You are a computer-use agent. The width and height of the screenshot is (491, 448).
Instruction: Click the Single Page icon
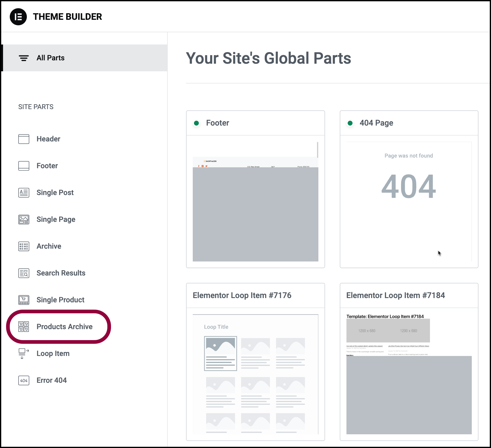[24, 219]
